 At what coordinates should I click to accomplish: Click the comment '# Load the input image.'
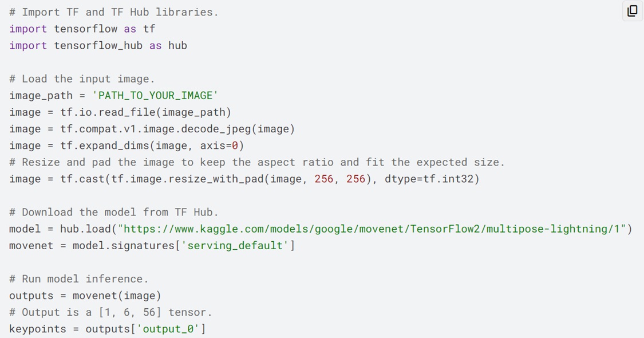click(82, 79)
